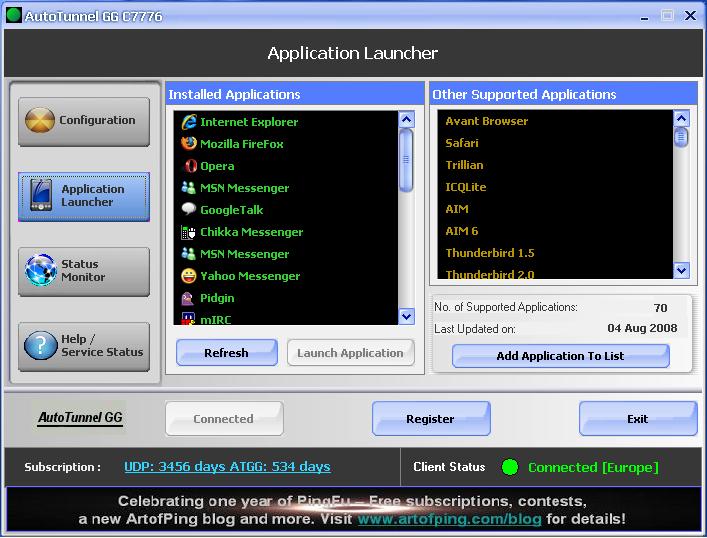Select Chikka Messenger in installed list
This screenshot has height=538, width=707.
[286, 232]
